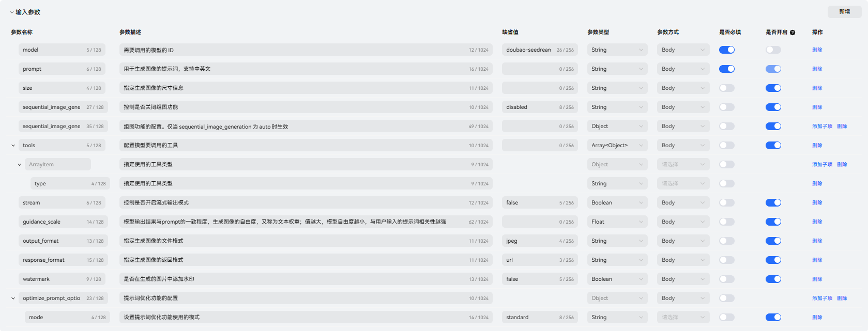The width and height of the screenshot is (868, 331).
Task: Enable the 是否开启 switch for model
Action: 773,50
